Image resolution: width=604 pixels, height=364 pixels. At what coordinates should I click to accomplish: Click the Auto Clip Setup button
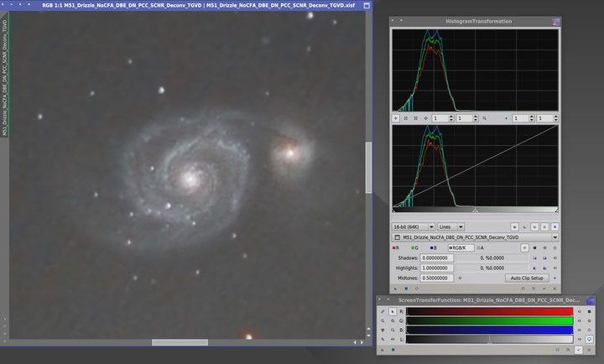pyautogui.click(x=527, y=278)
